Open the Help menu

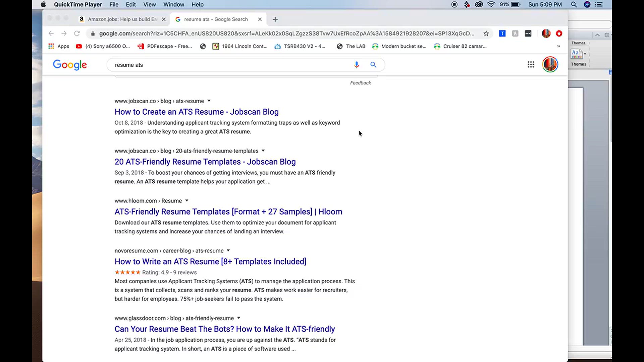pos(198,4)
